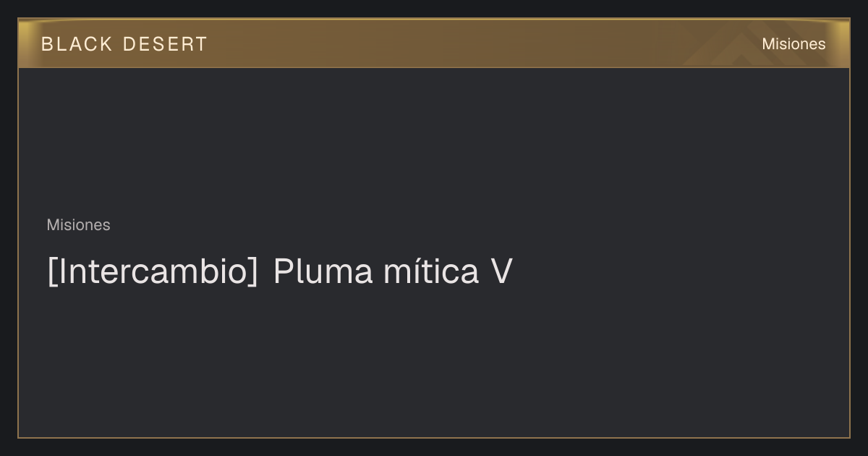868x456 pixels.
Task: Select the [Intercambio] tag in the title
Action: point(153,272)
